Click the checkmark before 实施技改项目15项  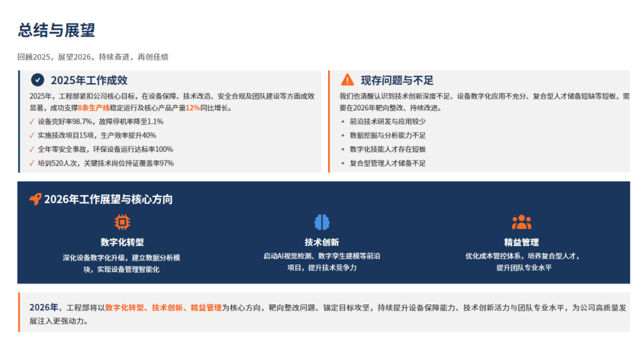pyautogui.click(x=32, y=135)
